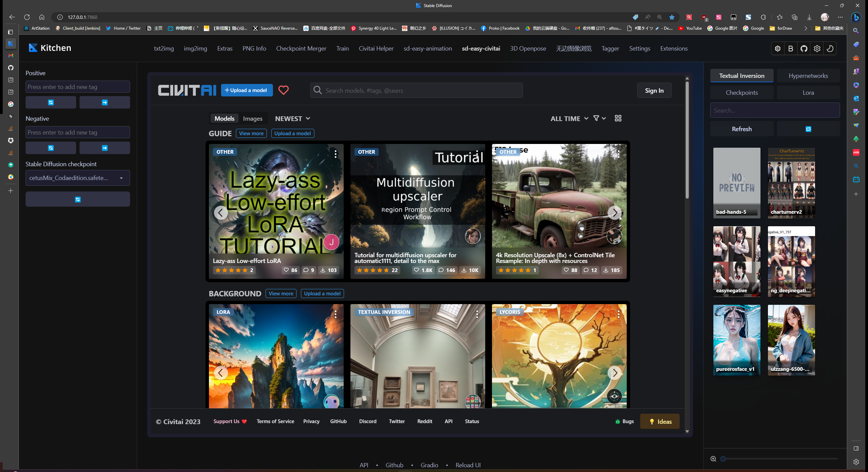Click the Sign In button
This screenshot has width=868, height=472.
coord(654,90)
